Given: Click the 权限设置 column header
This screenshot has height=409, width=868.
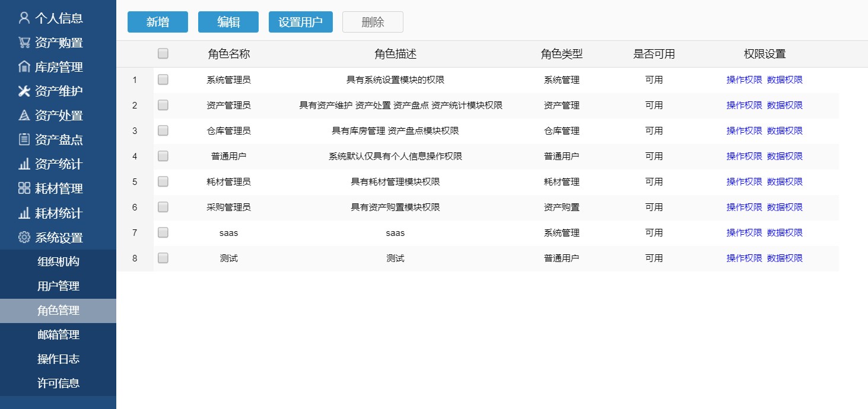Looking at the screenshot, I should [x=765, y=54].
